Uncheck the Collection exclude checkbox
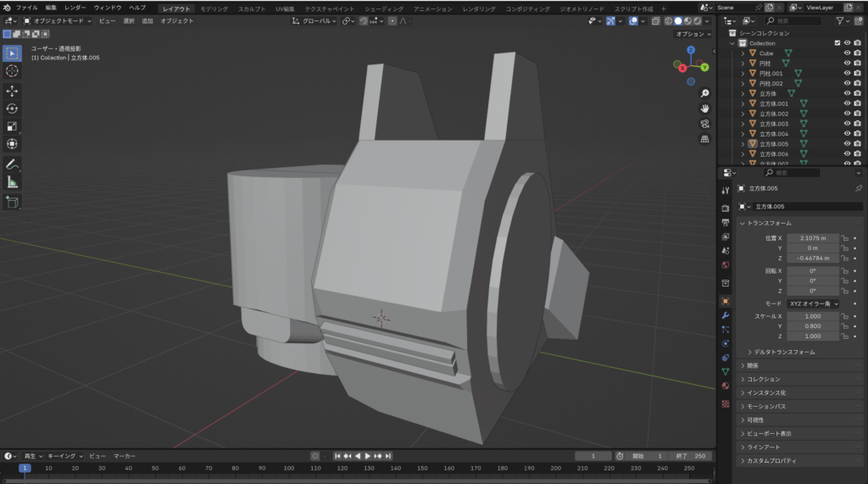 tap(837, 43)
